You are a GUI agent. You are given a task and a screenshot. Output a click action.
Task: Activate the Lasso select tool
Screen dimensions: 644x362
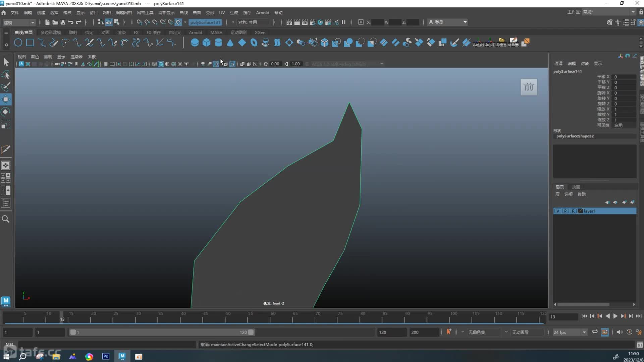(x=6, y=74)
